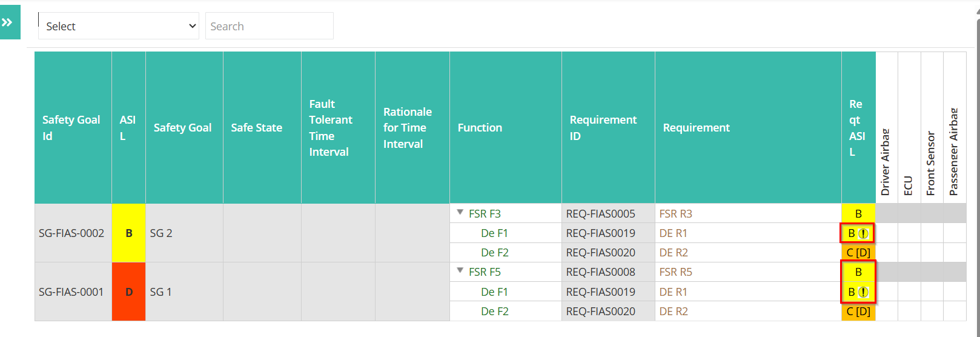Select De F1 under FSR F5
This screenshot has height=337, width=980.
(x=494, y=292)
